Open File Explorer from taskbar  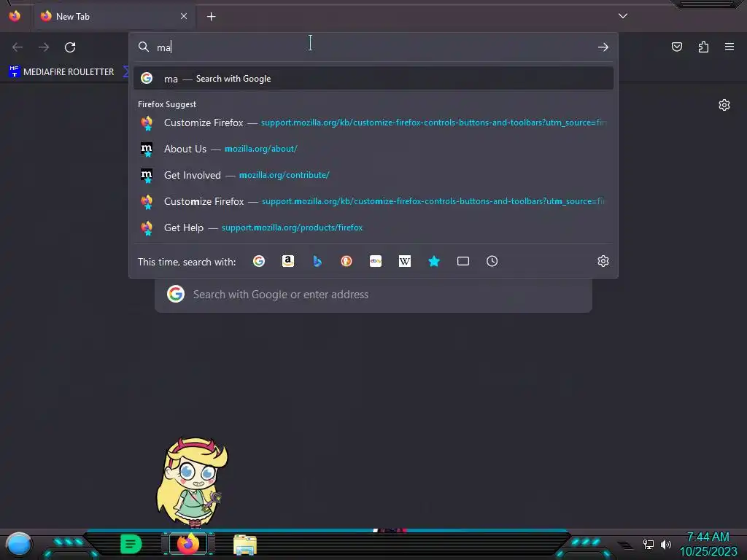(245, 545)
